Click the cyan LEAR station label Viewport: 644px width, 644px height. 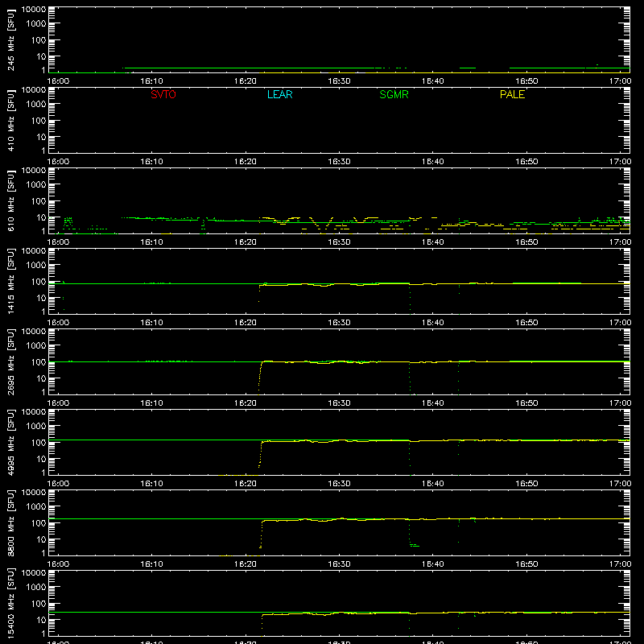(x=279, y=94)
